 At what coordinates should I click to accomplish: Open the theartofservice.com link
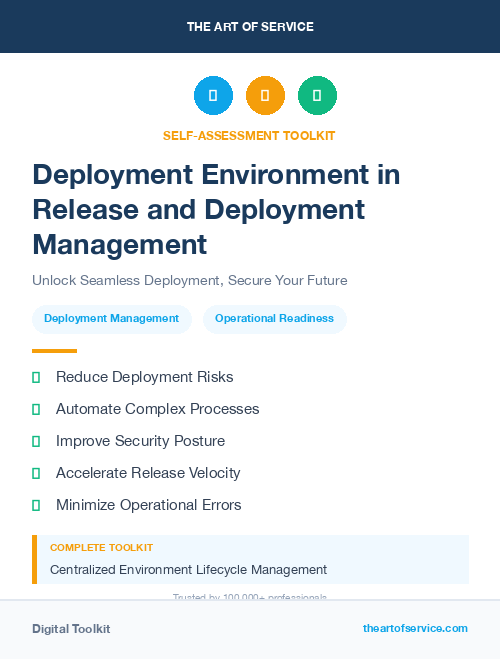click(415, 628)
